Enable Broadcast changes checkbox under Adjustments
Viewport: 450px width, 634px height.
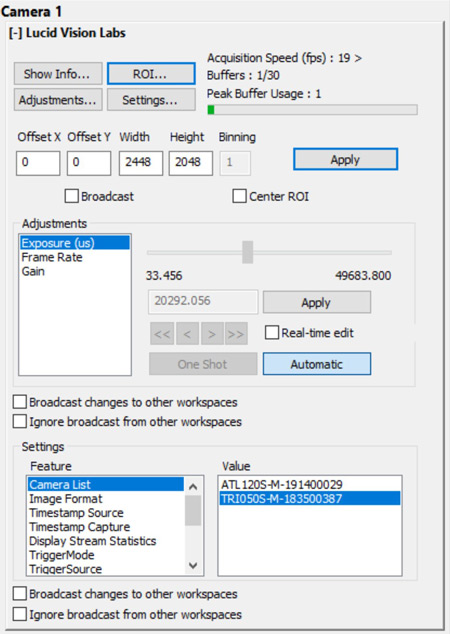[x=19, y=402]
